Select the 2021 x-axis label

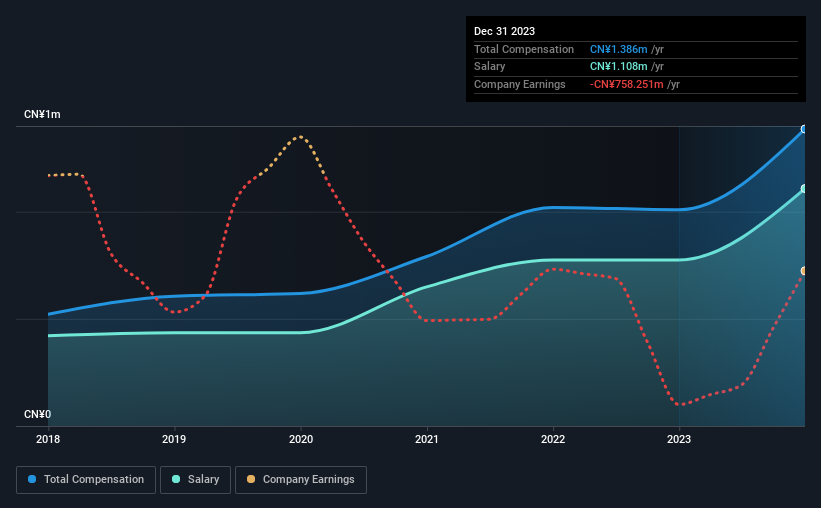coord(427,439)
